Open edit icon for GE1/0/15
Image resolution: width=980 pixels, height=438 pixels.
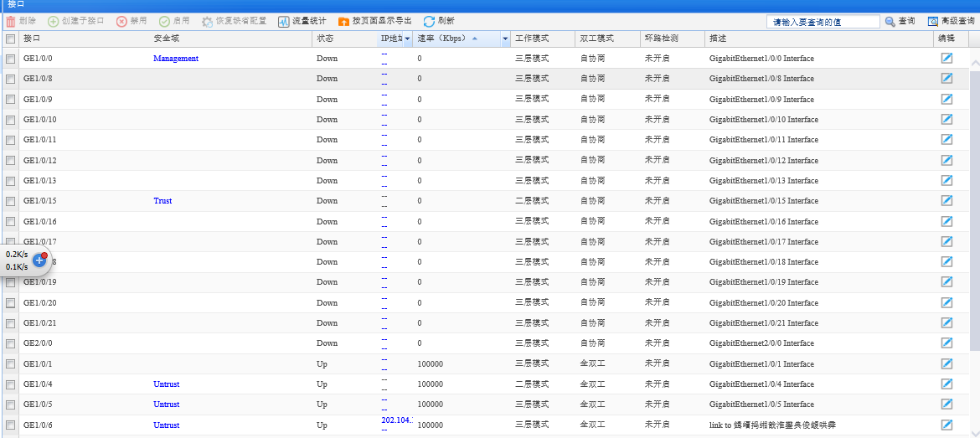[x=946, y=201]
